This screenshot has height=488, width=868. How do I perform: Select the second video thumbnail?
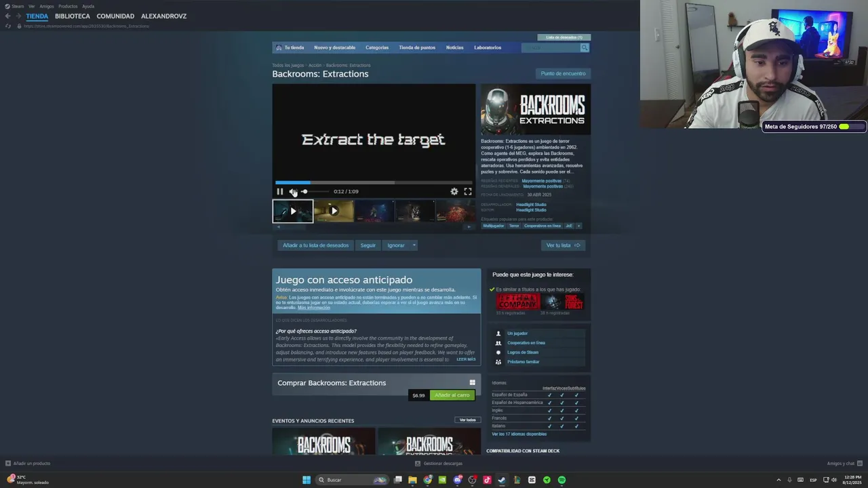click(x=334, y=211)
